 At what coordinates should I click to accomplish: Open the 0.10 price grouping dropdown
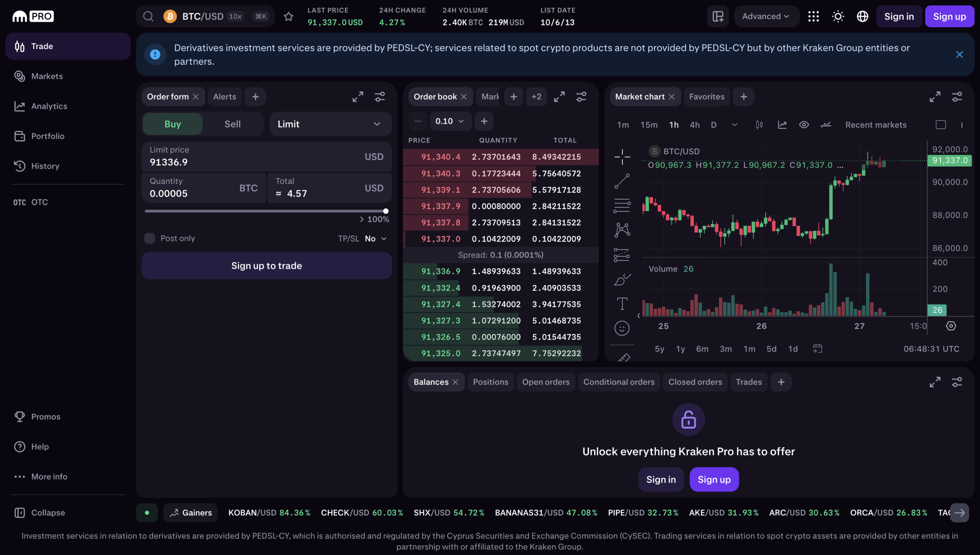coord(450,121)
